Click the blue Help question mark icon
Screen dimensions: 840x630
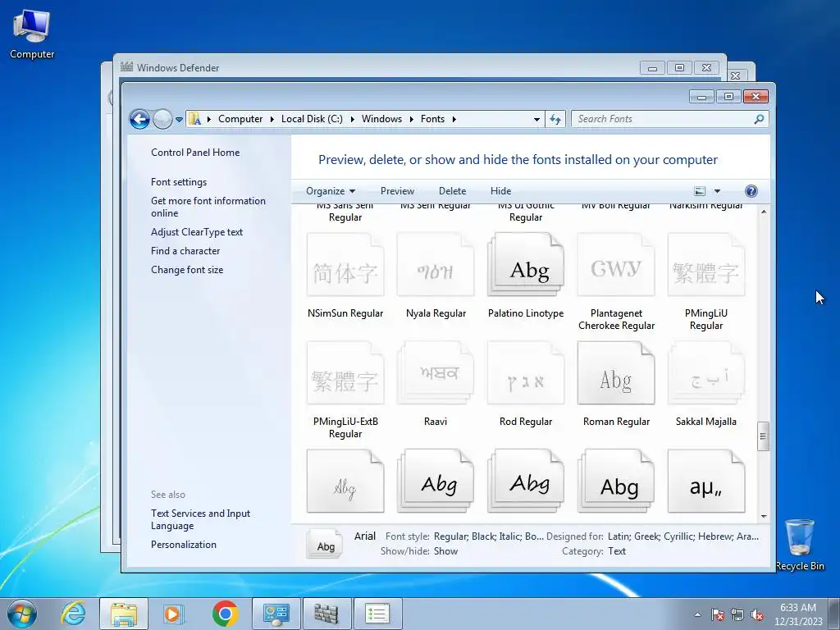coord(751,191)
